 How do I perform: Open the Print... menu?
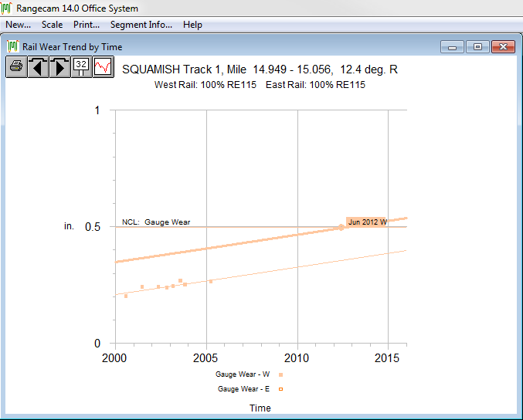(x=87, y=25)
